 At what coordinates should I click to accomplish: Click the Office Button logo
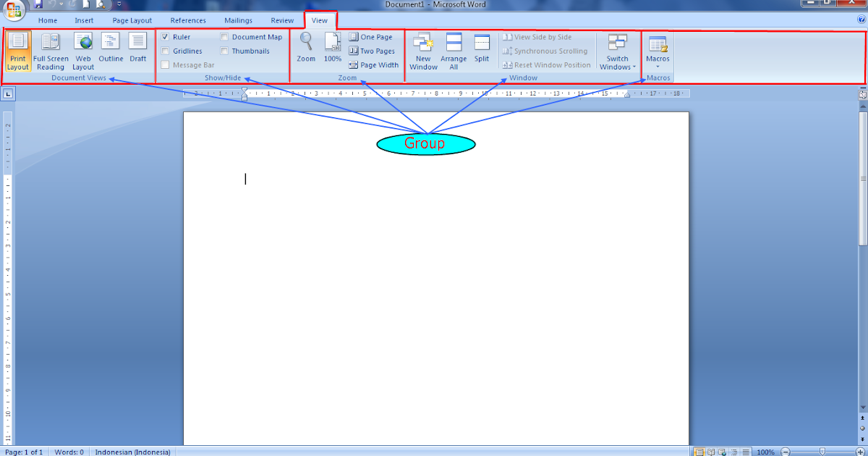(14, 9)
